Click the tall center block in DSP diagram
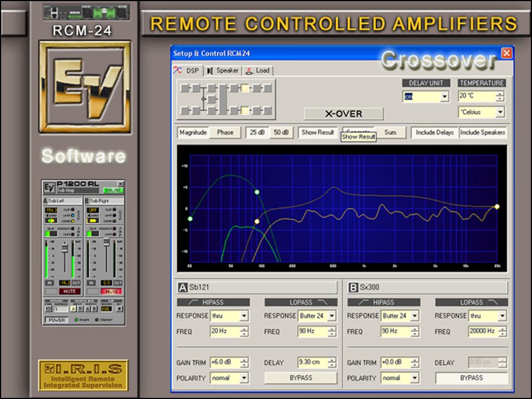 pyautogui.click(x=223, y=99)
